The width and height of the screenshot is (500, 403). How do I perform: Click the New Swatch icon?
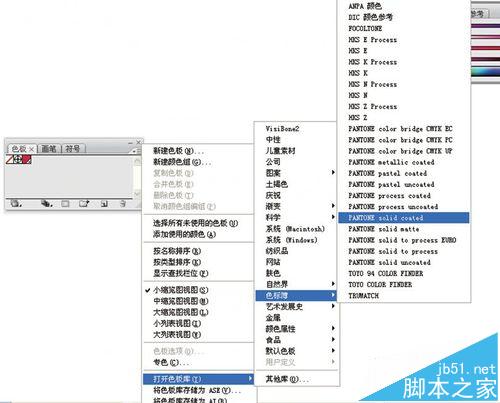[104, 203]
